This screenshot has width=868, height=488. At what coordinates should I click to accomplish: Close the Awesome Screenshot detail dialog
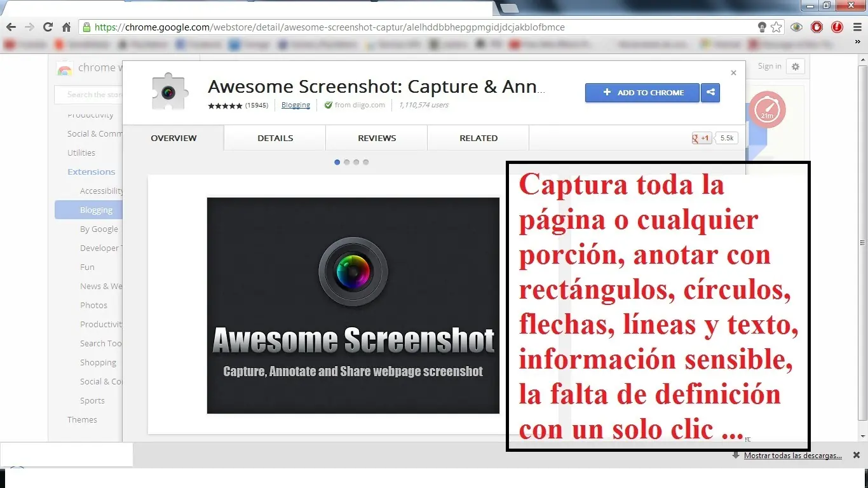click(733, 73)
